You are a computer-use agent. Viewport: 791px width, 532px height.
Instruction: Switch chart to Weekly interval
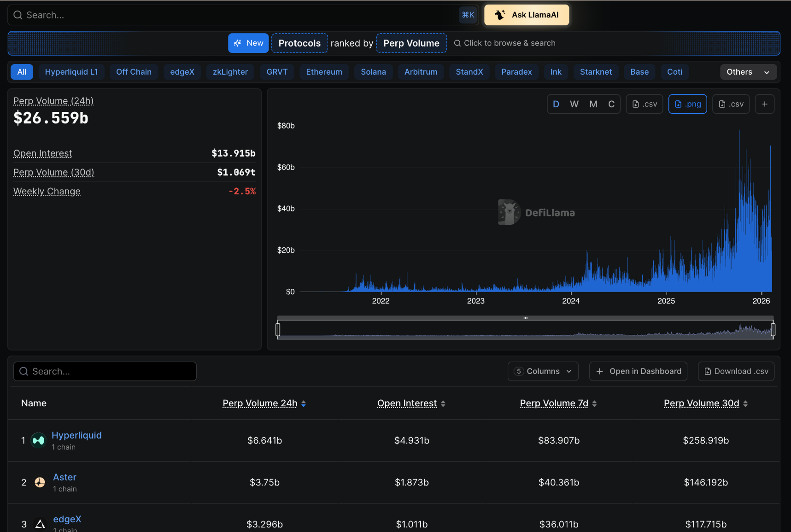[x=574, y=104]
